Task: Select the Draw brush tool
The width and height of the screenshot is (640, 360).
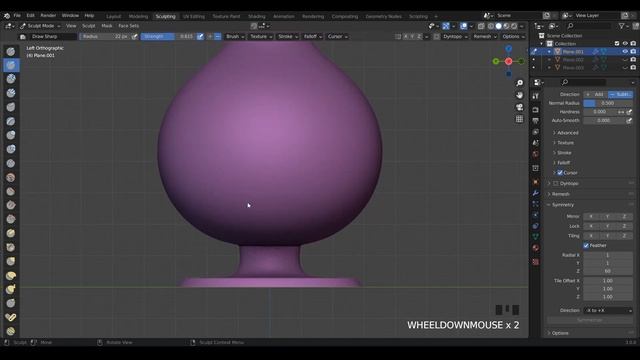Action: coord(11,51)
